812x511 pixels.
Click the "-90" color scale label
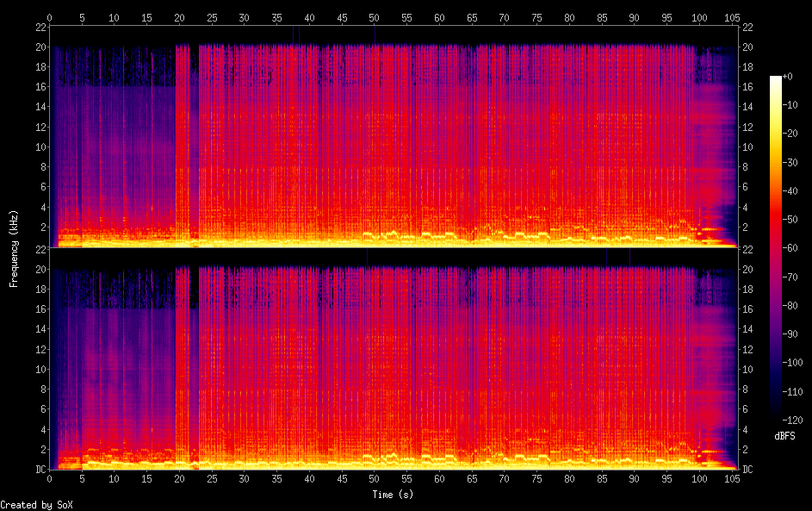790,333
